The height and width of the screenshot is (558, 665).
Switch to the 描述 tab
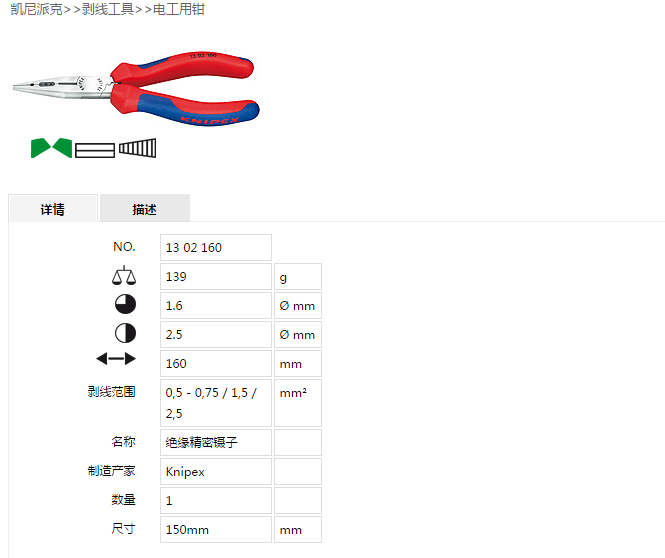pyautogui.click(x=145, y=208)
